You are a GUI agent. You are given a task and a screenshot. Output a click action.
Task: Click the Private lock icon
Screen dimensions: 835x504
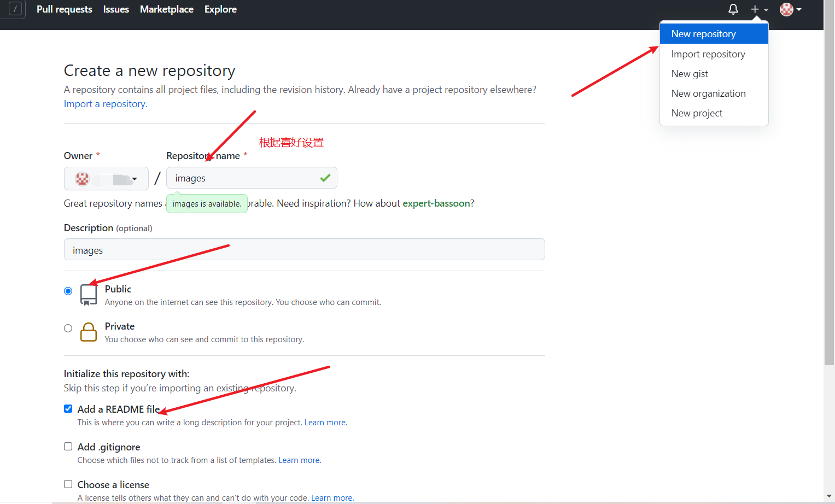(89, 331)
